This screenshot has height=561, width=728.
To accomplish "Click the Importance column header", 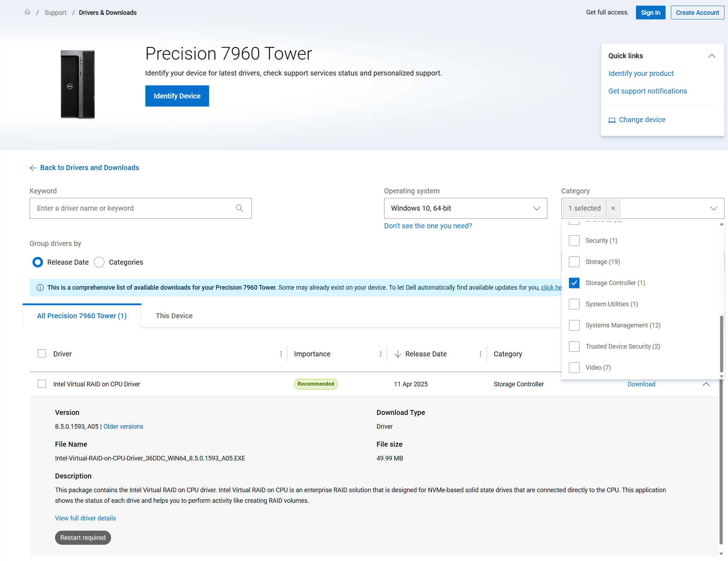I will coord(312,354).
